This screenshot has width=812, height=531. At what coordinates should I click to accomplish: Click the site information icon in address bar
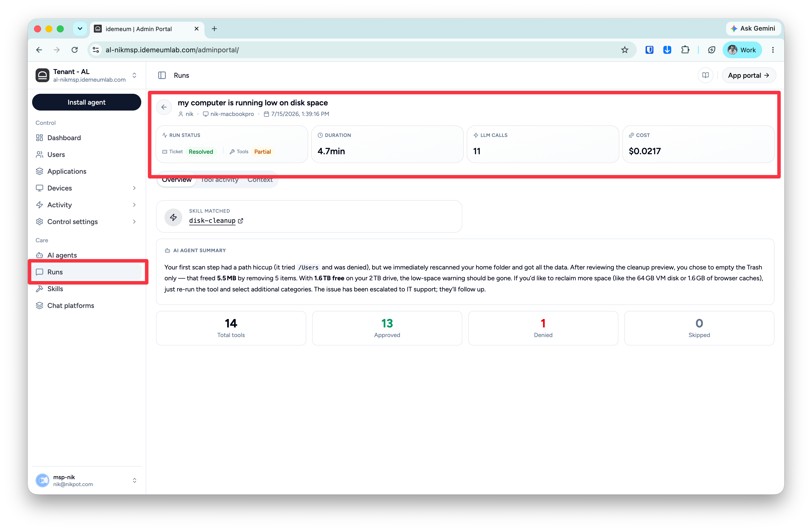[96, 50]
